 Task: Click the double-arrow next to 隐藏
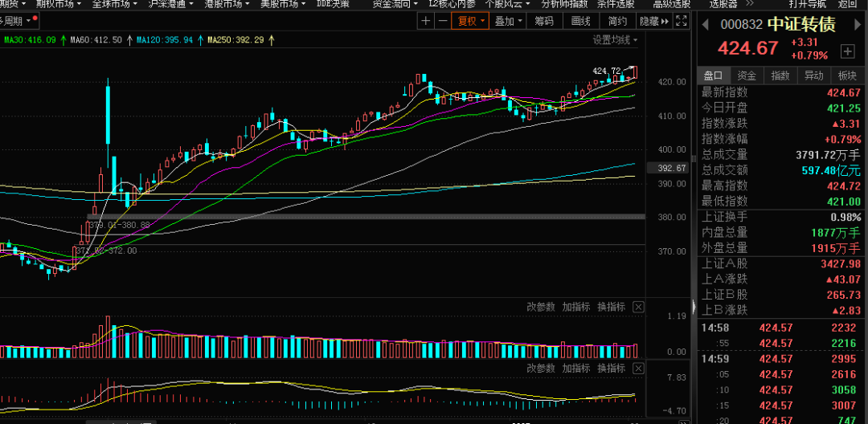[666, 21]
